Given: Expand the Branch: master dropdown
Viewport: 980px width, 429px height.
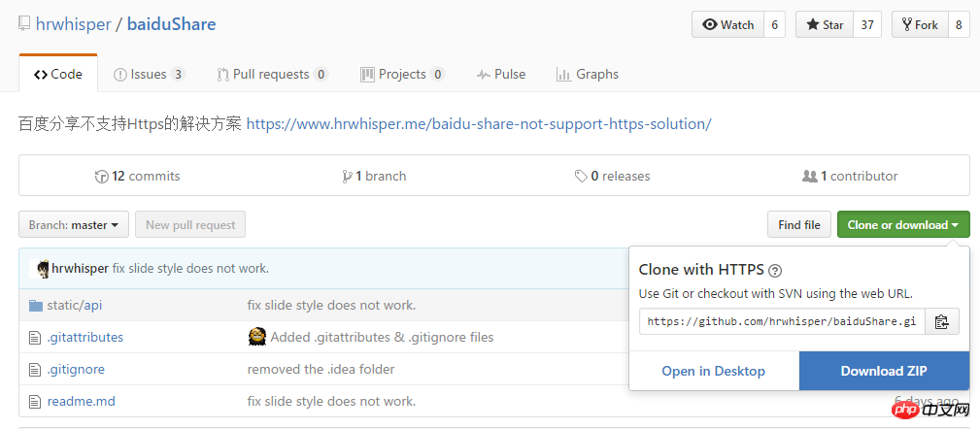Looking at the screenshot, I should pyautogui.click(x=74, y=225).
